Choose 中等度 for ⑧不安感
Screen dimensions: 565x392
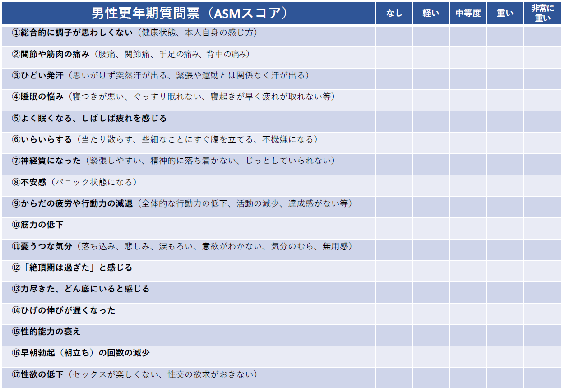(x=468, y=185)
